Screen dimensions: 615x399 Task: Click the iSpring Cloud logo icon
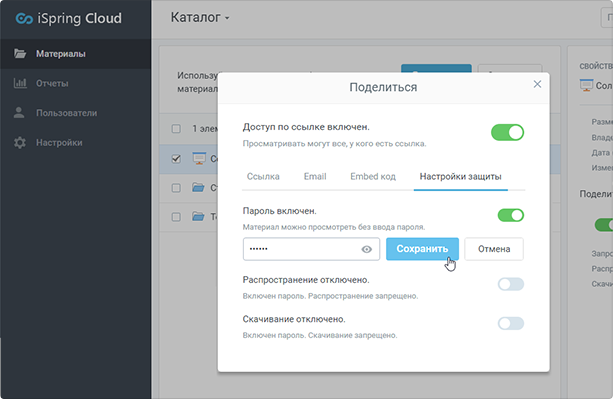pyautogui.click(x=24, y=18)
